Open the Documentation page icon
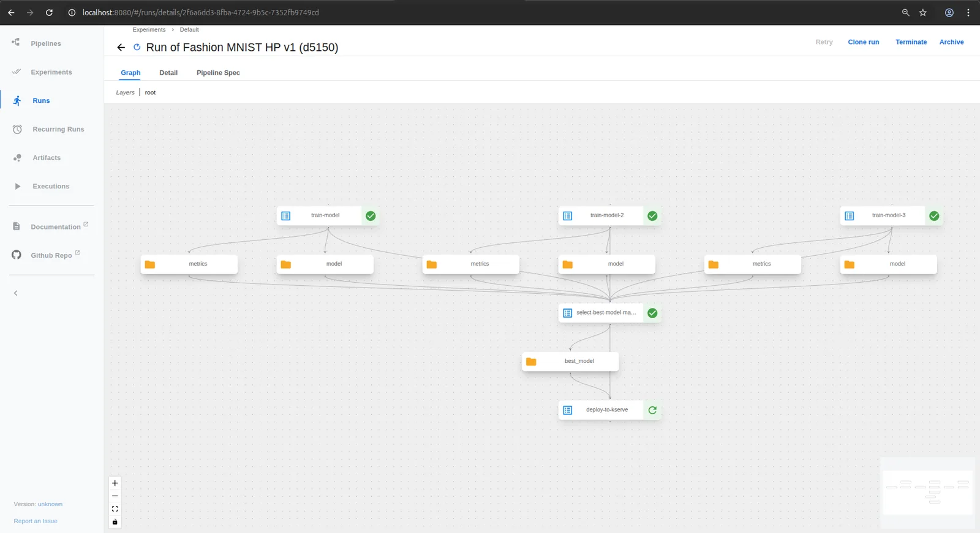Image resolution: width=980 pixels, height=533 pixels. (17, 226)
